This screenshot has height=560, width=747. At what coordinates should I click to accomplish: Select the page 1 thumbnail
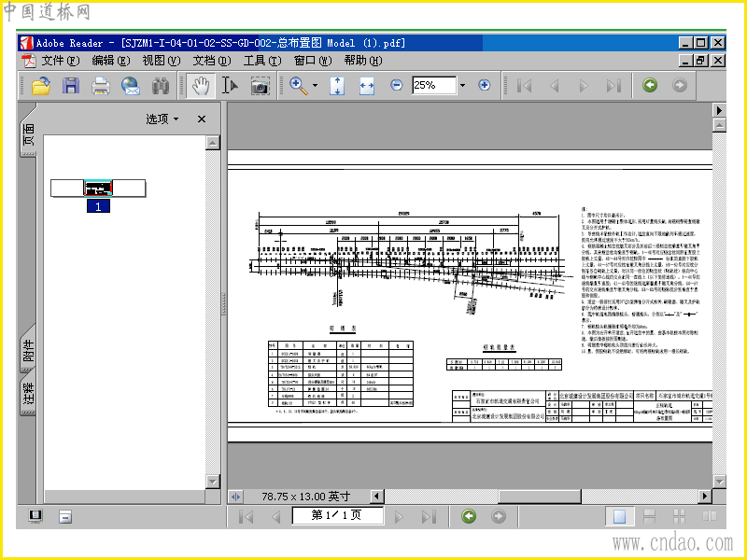coord(98,188)
